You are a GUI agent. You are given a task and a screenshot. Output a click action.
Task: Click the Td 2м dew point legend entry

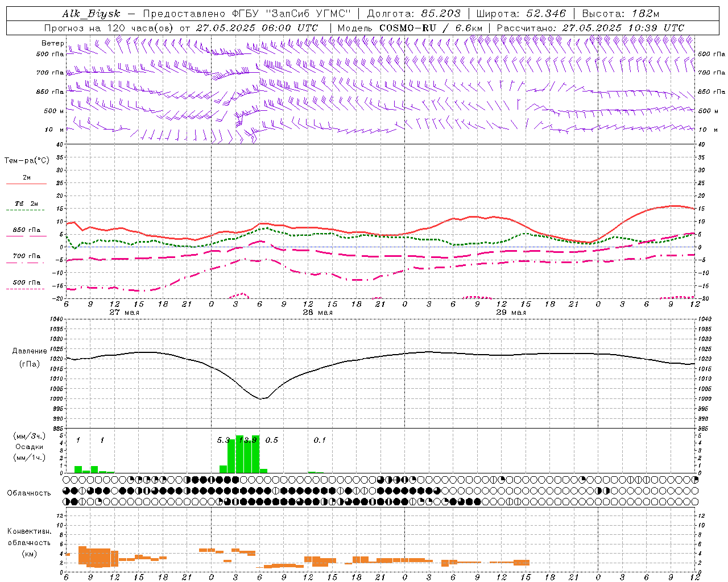tap(27, 203)
